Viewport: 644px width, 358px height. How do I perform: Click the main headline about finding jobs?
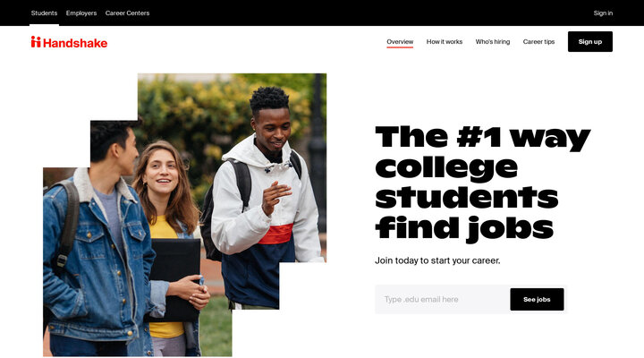pyautogui.click(x=483, y=183)
